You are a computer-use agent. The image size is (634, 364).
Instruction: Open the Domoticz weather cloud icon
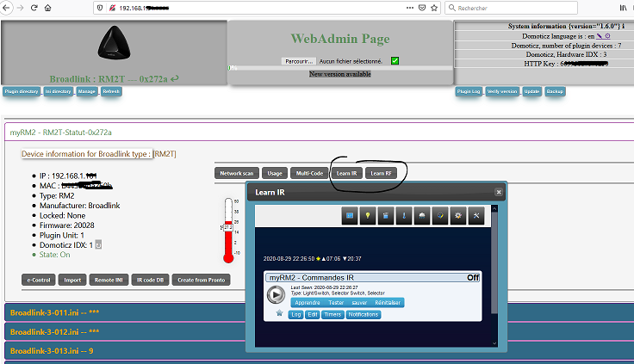tap(422, 216)
